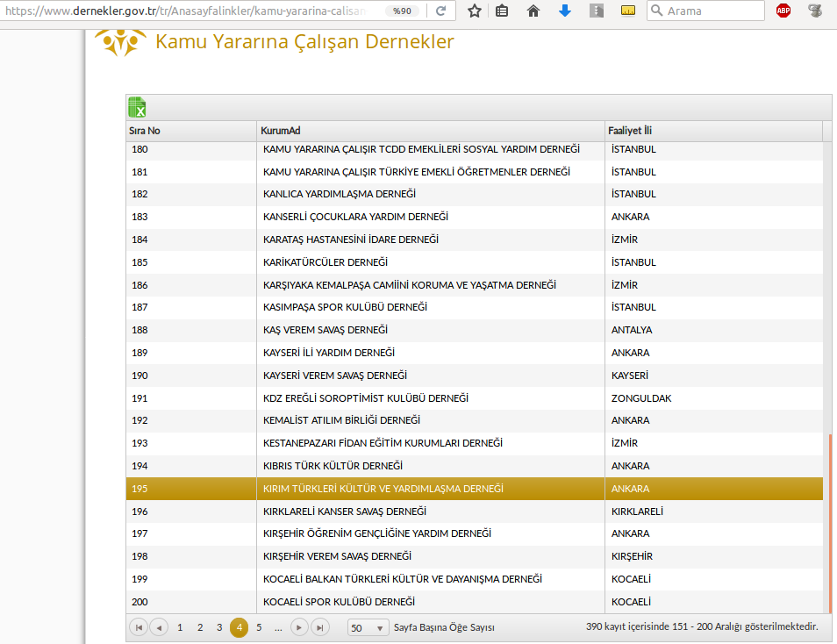Image resolution: width=837 pixels, height=644 pixels.
Task: Reload the page with the refresh button
Action: tap(440, 11)
